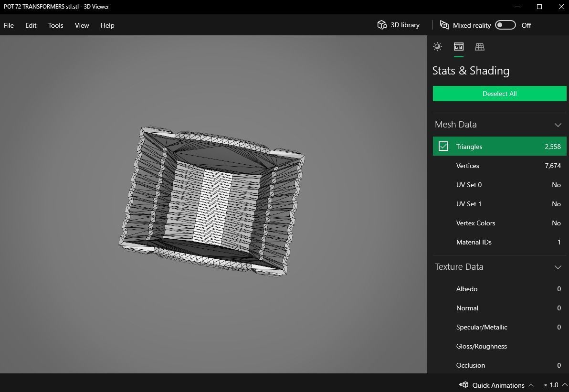Click the 3D model in the viewport
Viewport: 569px width, 392px height.
pos(212,201)
